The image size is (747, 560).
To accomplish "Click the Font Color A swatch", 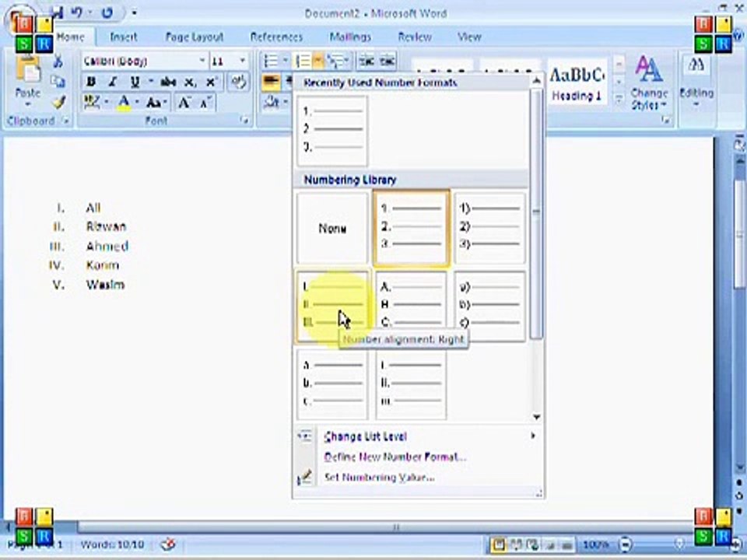I will 124,103.
